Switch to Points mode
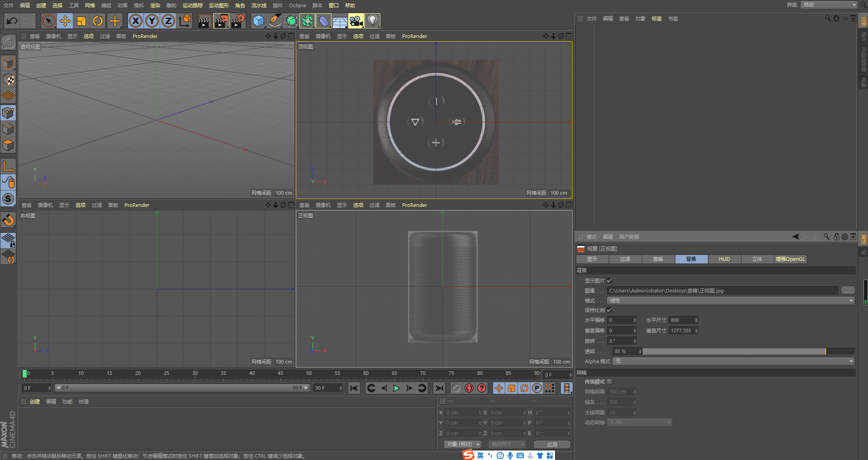The width and height of the screenshot is (868, 460). coord(8,113)
